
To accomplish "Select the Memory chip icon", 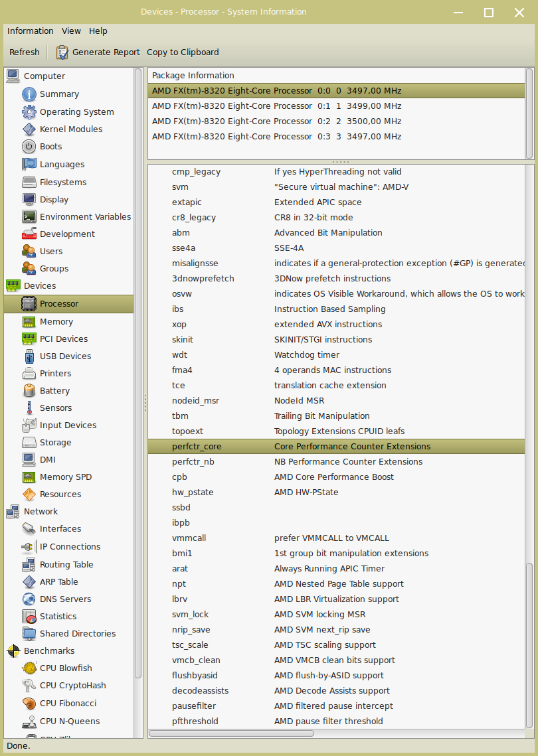I will point(29,322).
